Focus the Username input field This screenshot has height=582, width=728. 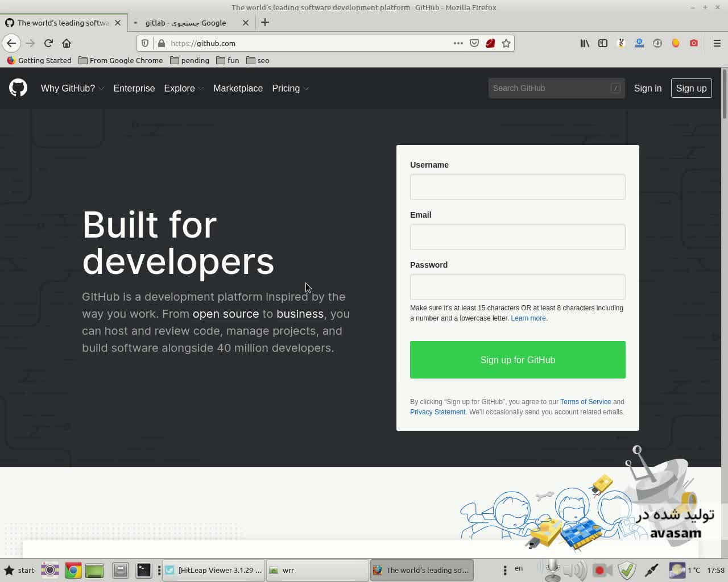coord(518,187)
